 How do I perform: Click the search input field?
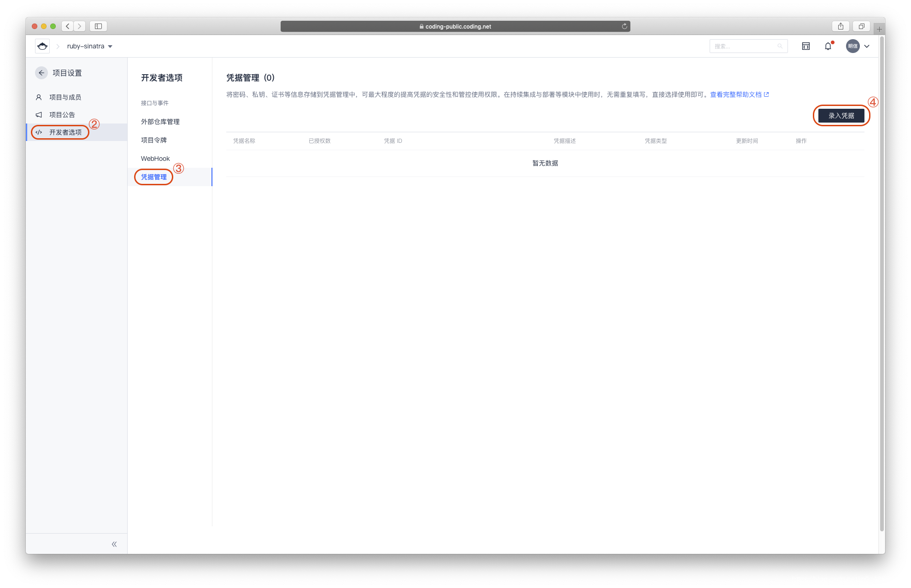[x=744, y=46]
